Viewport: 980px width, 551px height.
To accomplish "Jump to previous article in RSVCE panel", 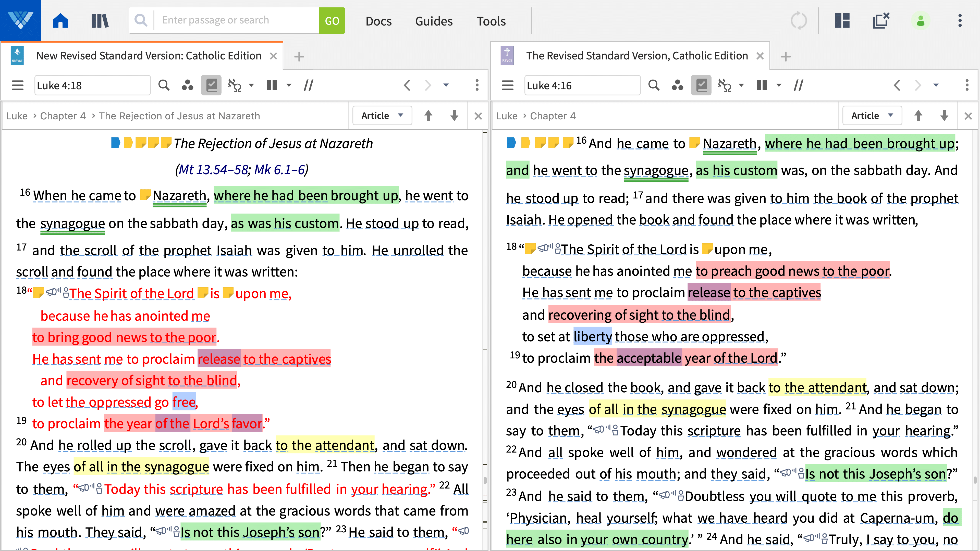I will (x=918, y=116).
